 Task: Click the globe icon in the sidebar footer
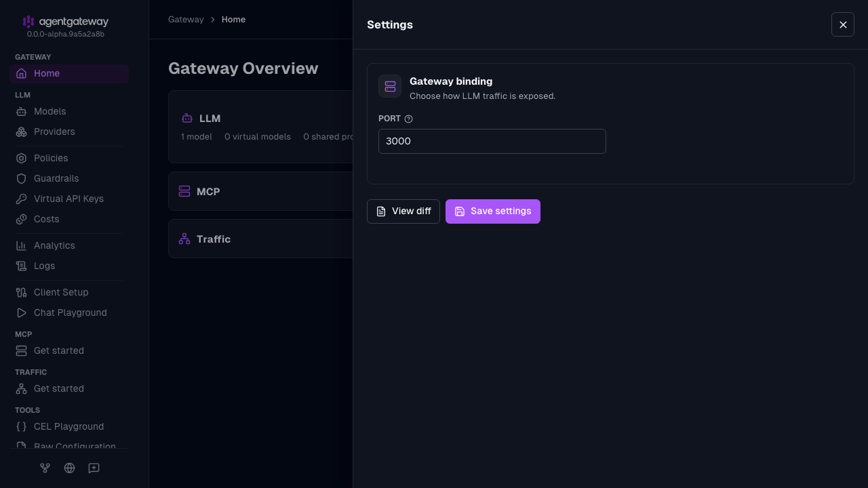tap(69, 468)
